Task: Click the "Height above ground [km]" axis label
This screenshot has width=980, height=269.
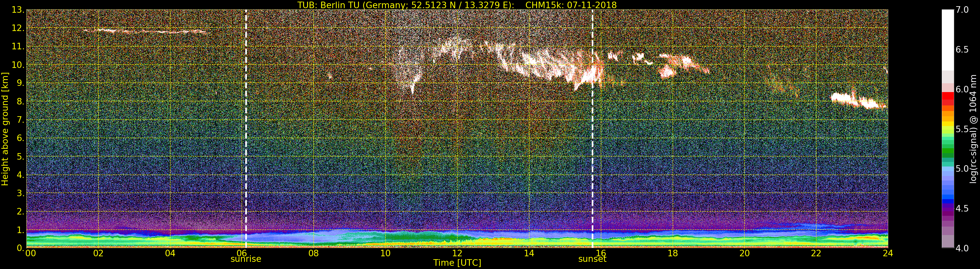Action: click(x=5, y=129)
